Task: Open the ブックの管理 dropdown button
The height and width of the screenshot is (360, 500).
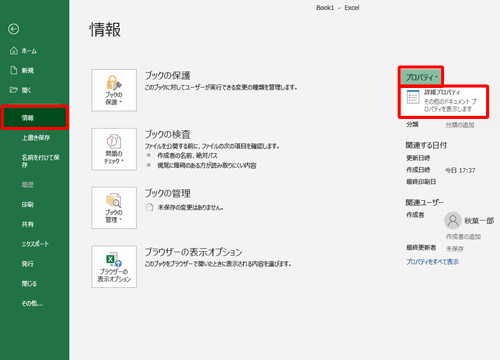Action: point(114,208)
